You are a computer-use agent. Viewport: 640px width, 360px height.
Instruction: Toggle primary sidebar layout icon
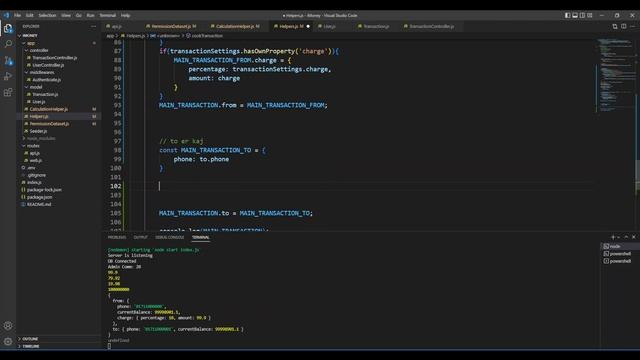click(567, 15)
